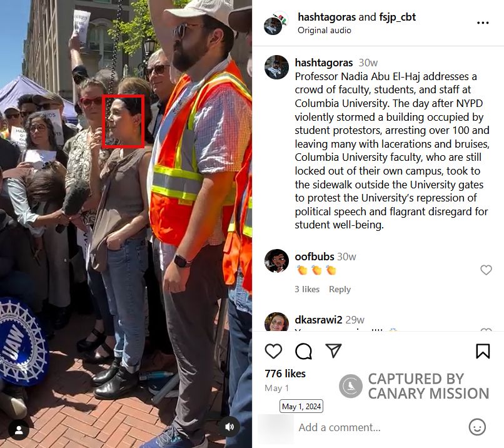Screen dimensions: 504x448
Task: Save post with bookmark icon
Action: pyautogui.click(x=483, y=351)
